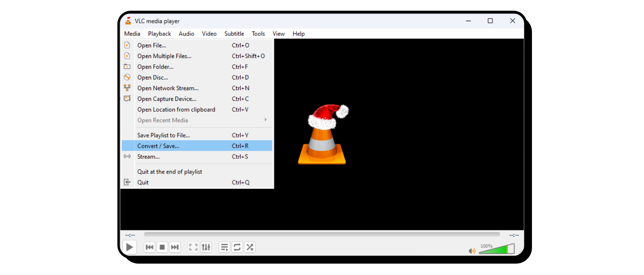Open the Subtitle menu

(234, 33)
